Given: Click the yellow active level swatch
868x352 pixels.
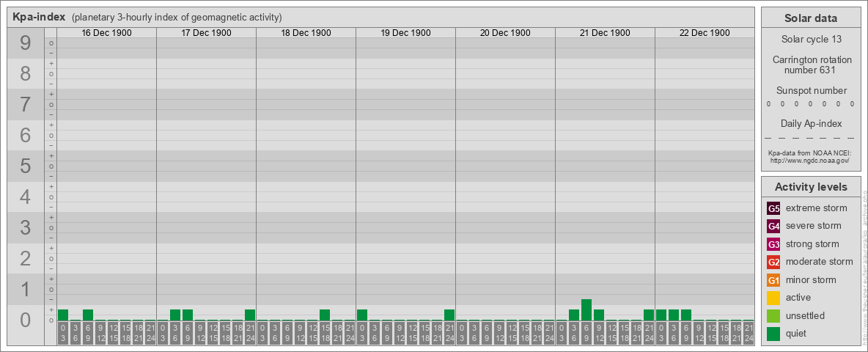Looking at the screenshot, I should tap(773, 298).
